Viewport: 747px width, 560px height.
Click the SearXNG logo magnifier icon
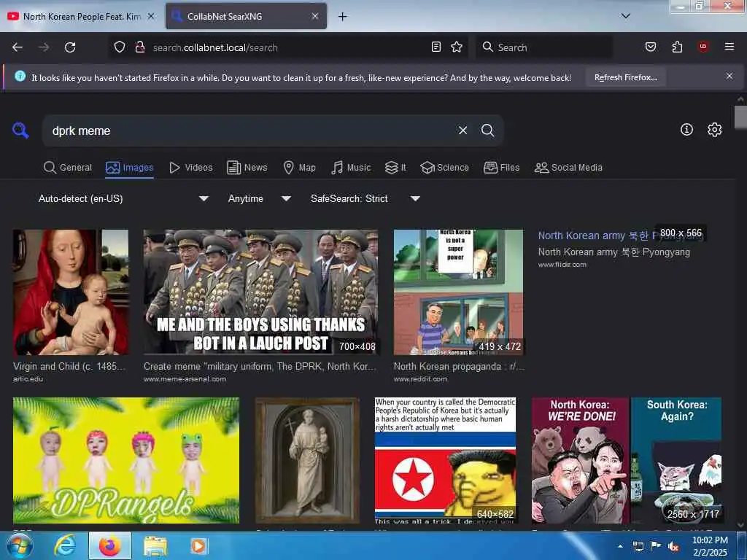pyautogui.click(x=20, y=130)
